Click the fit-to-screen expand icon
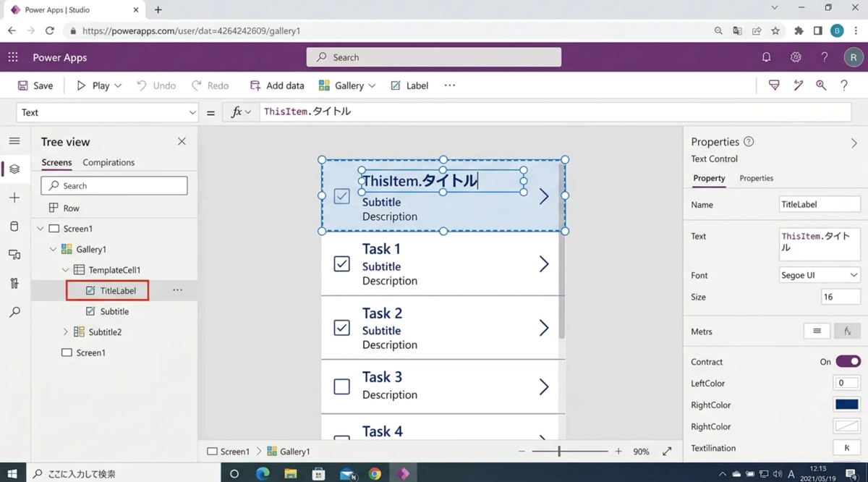Viewport: 868px width, 482px height. click(x=667, y=451)
